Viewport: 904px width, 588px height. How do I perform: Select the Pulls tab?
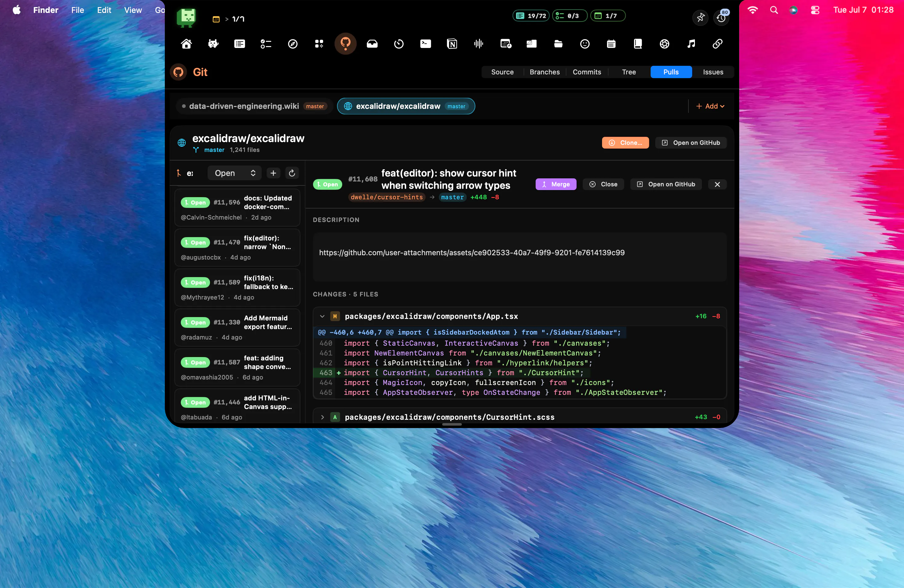671,72
